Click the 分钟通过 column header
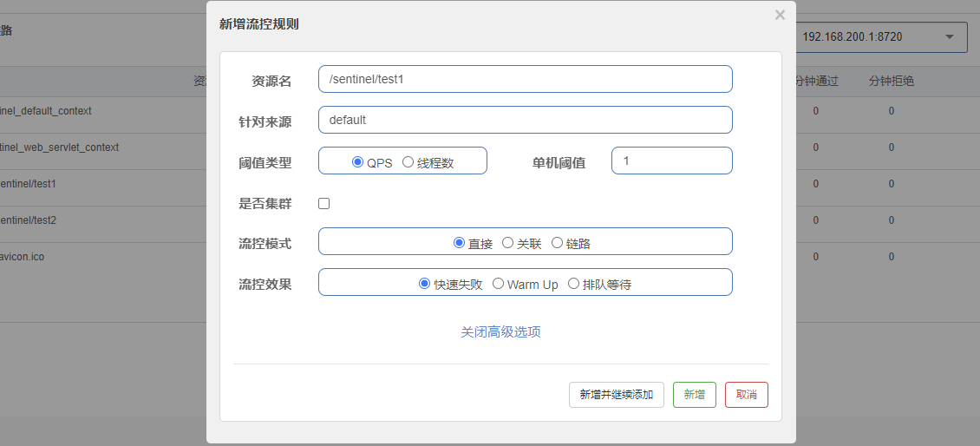This screenshot has height=446, width=980. click(817, 82)
